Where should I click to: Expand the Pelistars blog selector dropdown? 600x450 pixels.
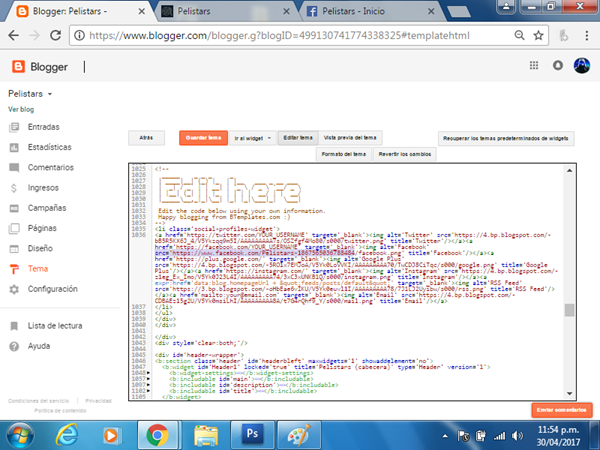(x=50, y=93)
